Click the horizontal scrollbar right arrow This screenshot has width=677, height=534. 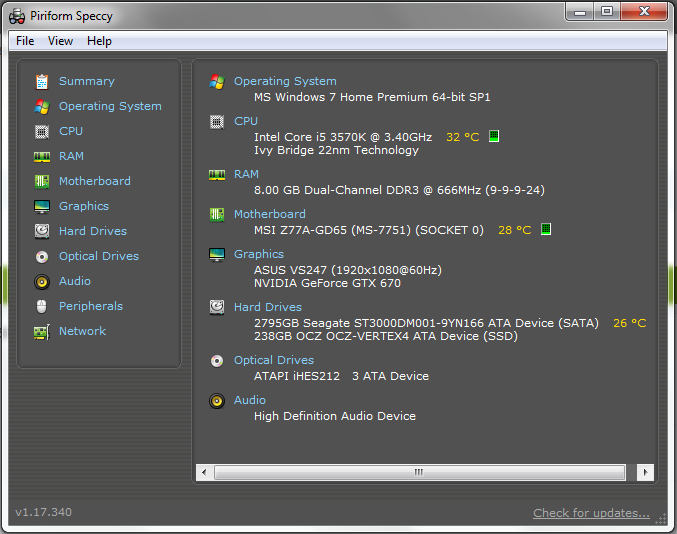(645, 472)
